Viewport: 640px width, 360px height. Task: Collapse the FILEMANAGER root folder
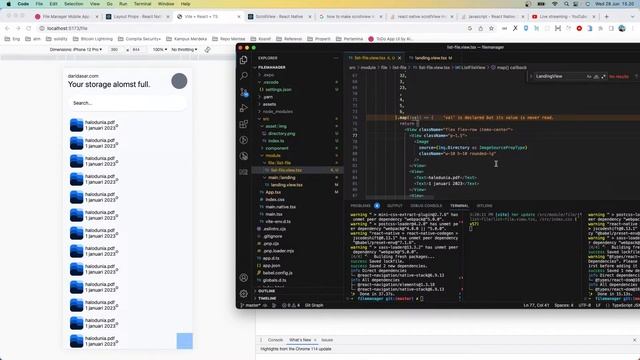click(x=271, y=67)
